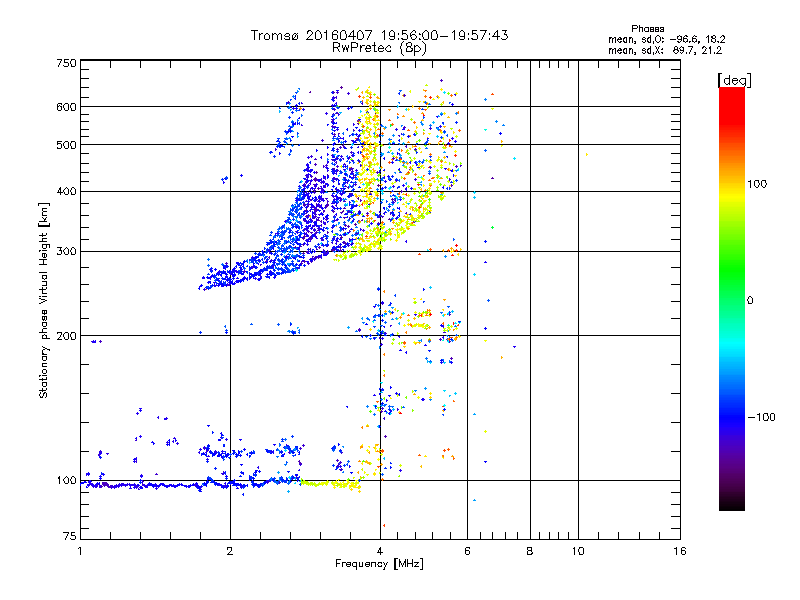Click the '[deg]' colorbar unit label

[734, 80]
